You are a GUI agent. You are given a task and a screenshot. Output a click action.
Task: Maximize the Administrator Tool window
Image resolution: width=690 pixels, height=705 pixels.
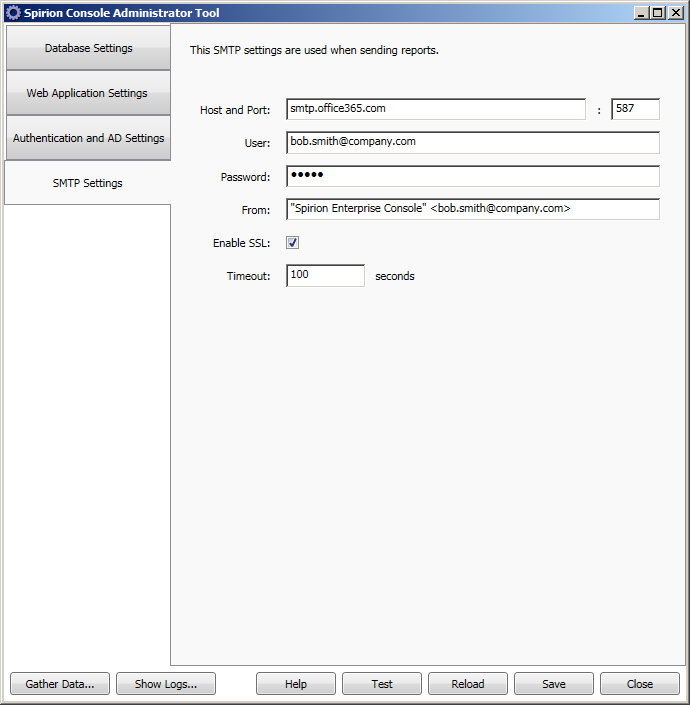coord(657,13)
